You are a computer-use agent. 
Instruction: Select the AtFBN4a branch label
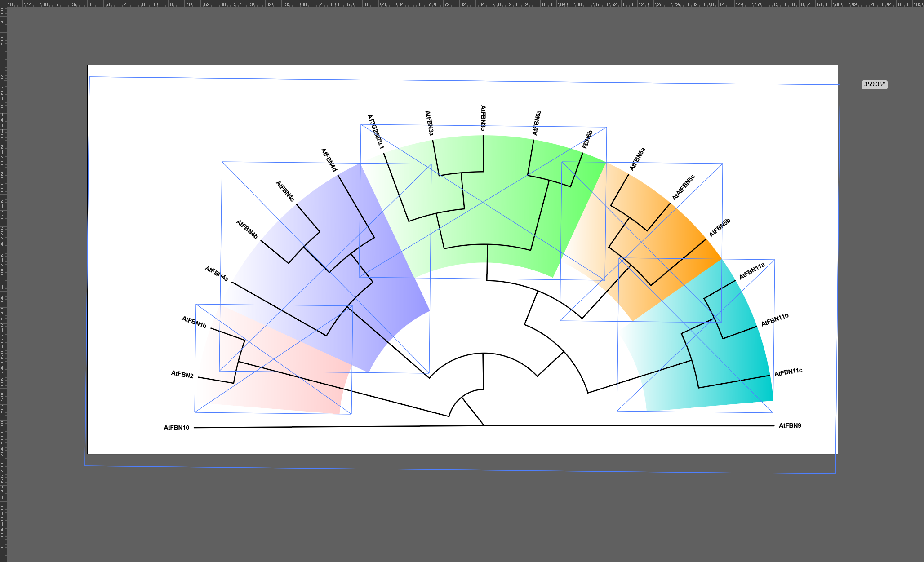coord(217,274)
